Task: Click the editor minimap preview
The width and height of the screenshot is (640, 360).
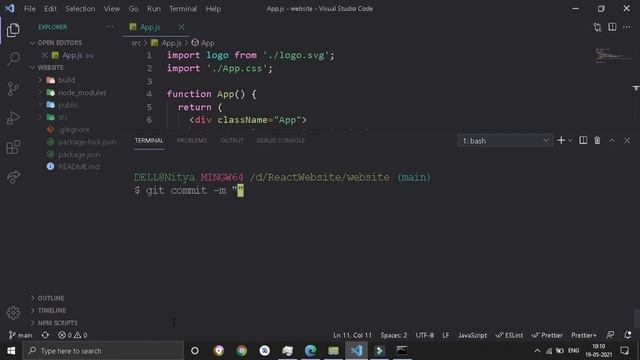Action: 612,56
